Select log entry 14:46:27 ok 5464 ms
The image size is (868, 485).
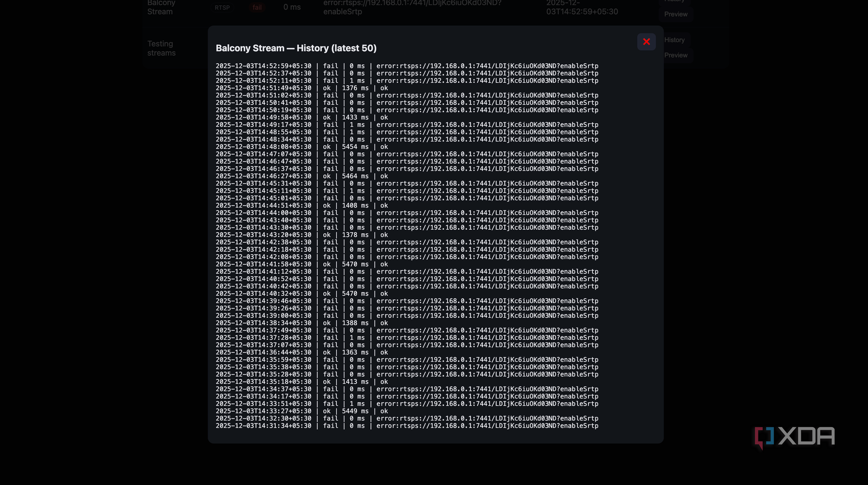(x=302, y=176)
